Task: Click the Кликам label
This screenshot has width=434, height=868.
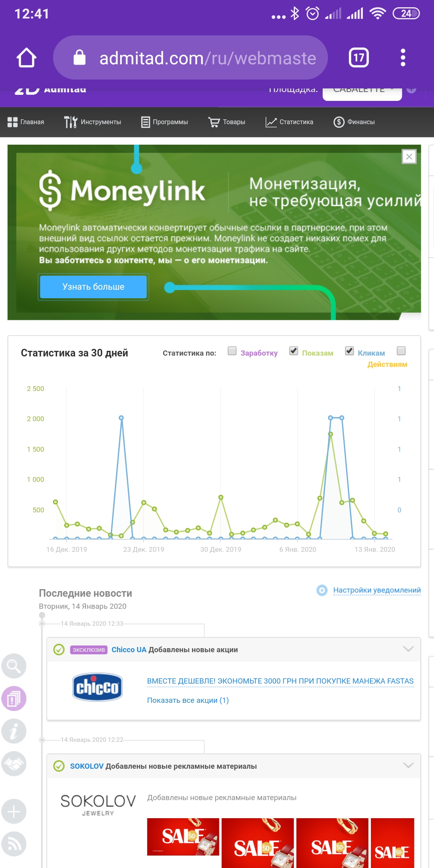Action: [371, 353]
